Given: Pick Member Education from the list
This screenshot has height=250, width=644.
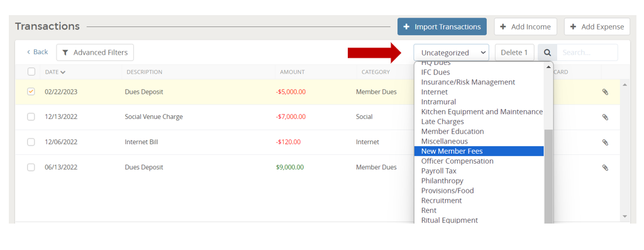Looking at the screenshot, I should click(x=479, y=132).
